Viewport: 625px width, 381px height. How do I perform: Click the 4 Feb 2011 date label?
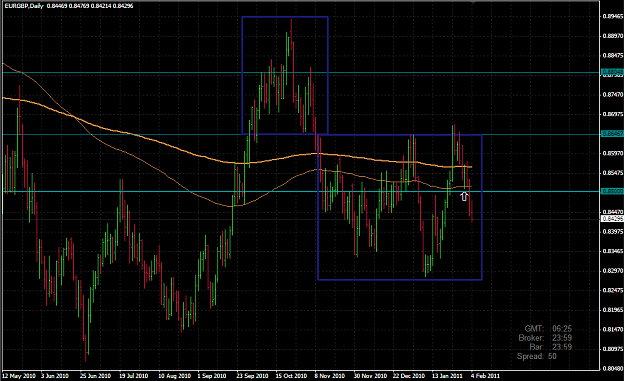[485, 376]
